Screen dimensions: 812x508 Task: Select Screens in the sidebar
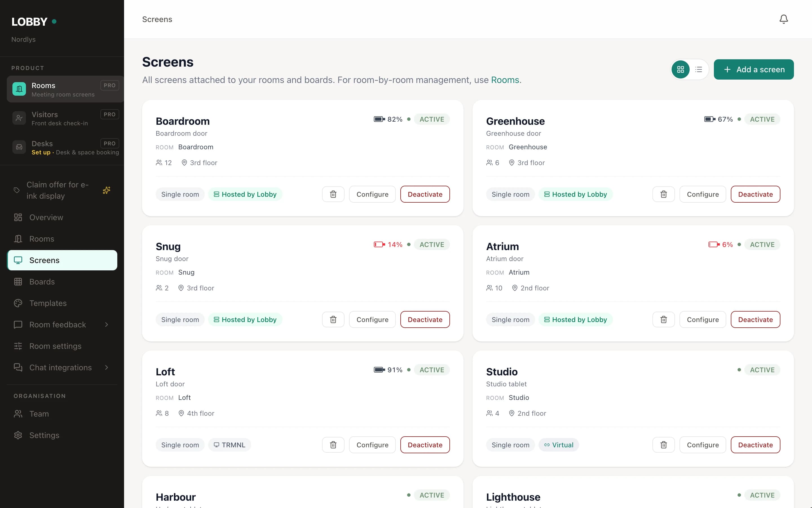(62, 260)
